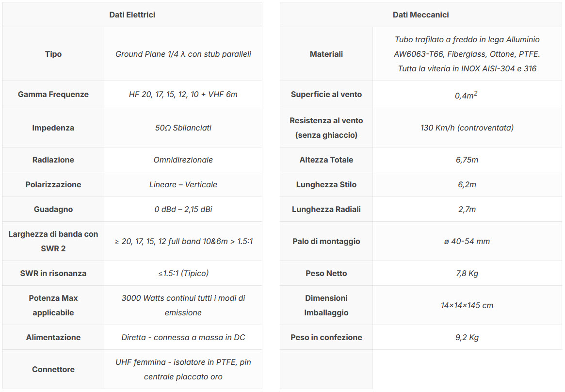Viewport: 565px width, 392px height.
Task: Select the Altezza Totale label cell
Action: 326,160
